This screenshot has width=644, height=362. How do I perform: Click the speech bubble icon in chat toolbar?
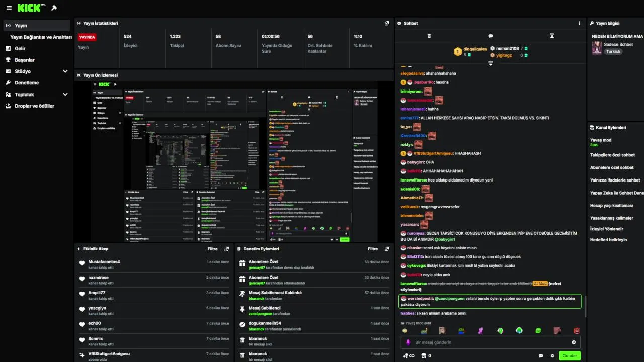[491, 36]
